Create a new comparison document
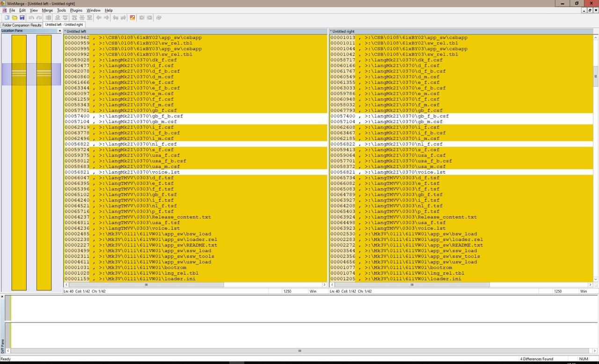This screenshot has width=599, height=364. pyautogui.click(x=7, y=18)
